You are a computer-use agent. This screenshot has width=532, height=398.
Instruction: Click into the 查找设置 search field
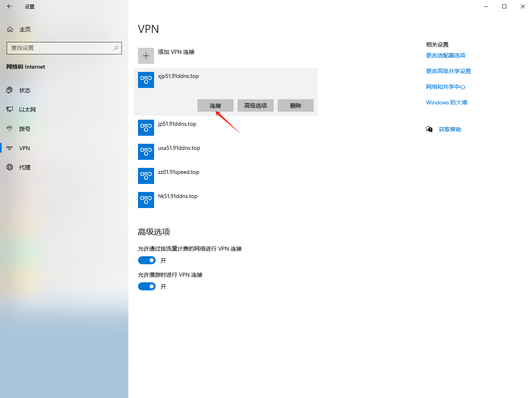[x=60, y=48]
